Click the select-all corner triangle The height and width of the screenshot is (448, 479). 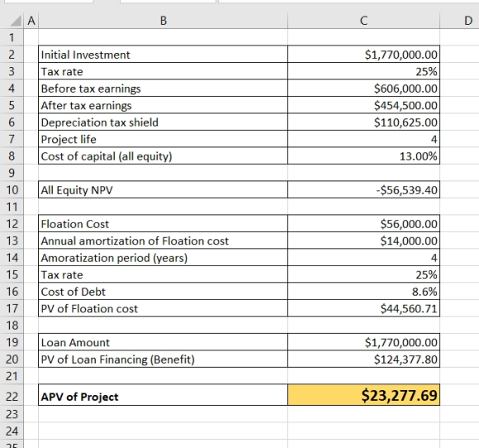tap(15, 21)
